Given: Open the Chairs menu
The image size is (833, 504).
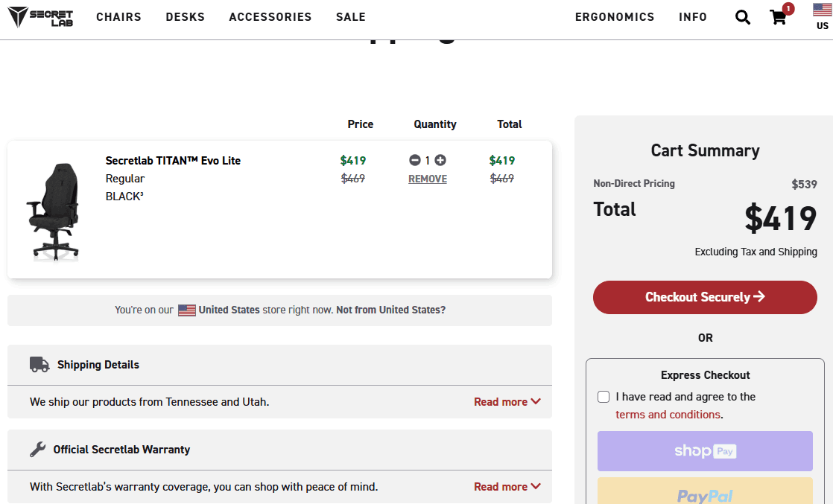Looking at the screenshot, I should coord(119,17).
